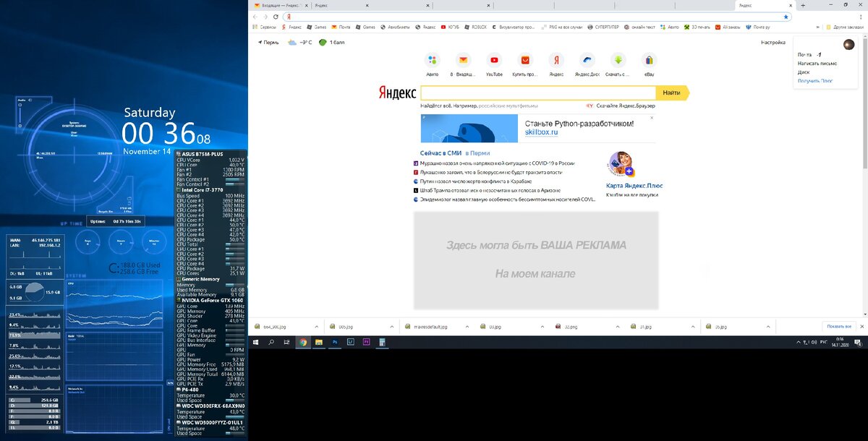The height and width of the screenshot is (441, 868).
Task: Open the eBay shortcut tile
Action: 649,65
